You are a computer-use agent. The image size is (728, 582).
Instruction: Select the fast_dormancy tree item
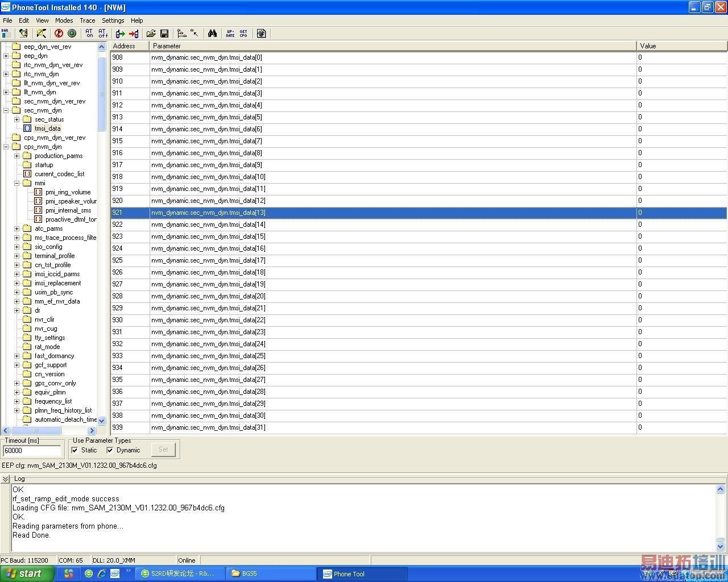pos(54,356)
